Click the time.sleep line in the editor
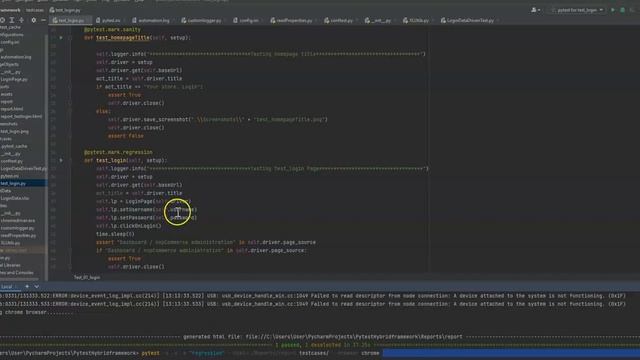This screenshot has height=360, width=640. tap(115, 234)
